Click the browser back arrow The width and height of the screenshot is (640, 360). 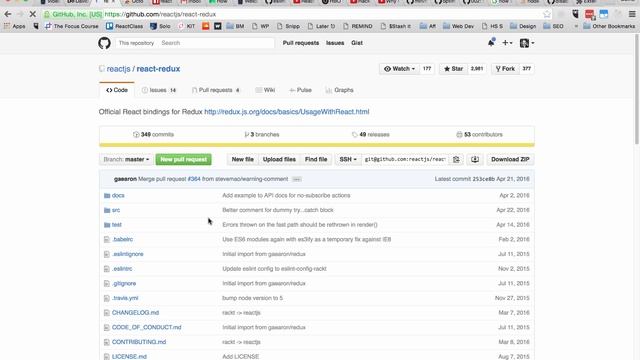(x=8, y=14)
